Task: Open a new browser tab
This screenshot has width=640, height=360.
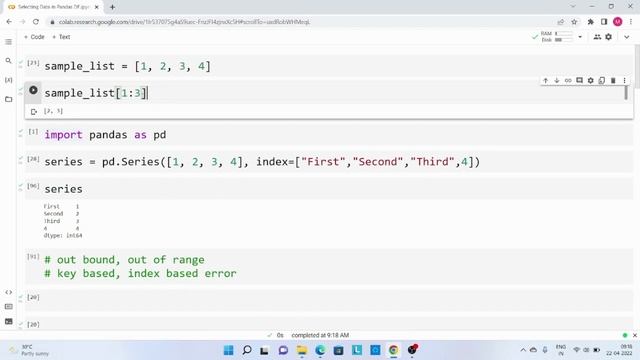Action: point(112,7)
